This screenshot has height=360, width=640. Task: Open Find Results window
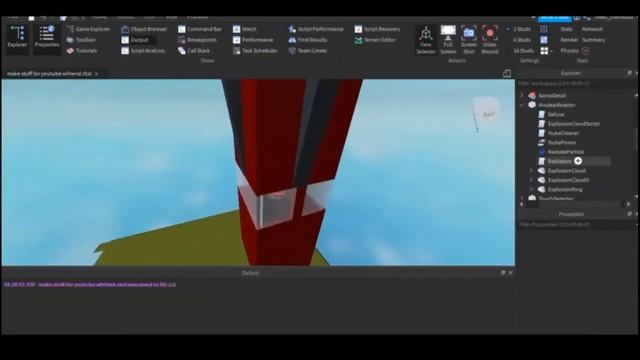(308, 40)
